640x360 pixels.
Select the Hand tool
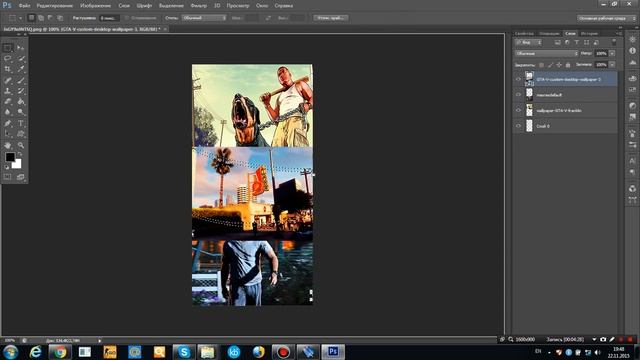click(x=8, y=145)
